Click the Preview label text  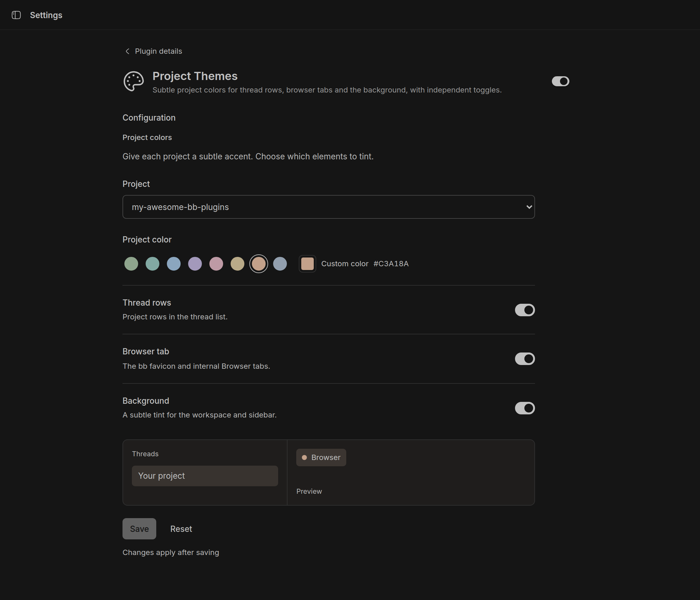(x=309, y=491)
